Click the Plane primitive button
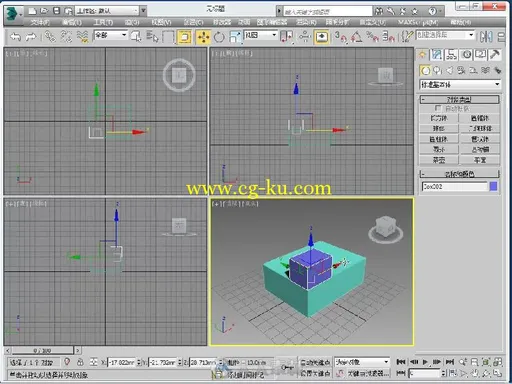The image size is (512, 384). click(x=480, y=160)
